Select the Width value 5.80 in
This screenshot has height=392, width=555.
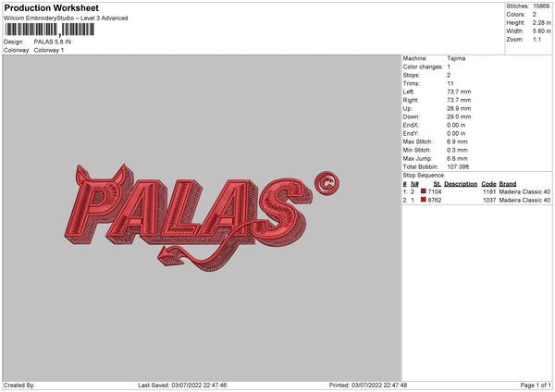click(541, 31)
